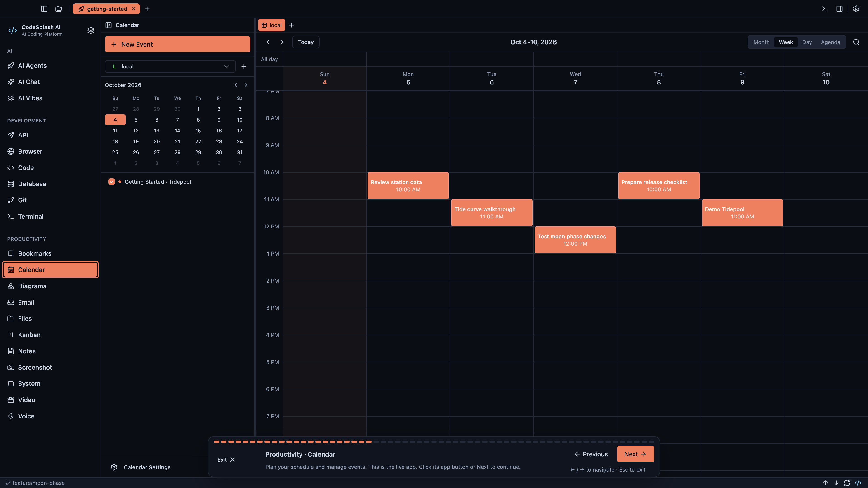Click the sync refresh icon in status bar
868x488 pixels.
pos(847,483)
